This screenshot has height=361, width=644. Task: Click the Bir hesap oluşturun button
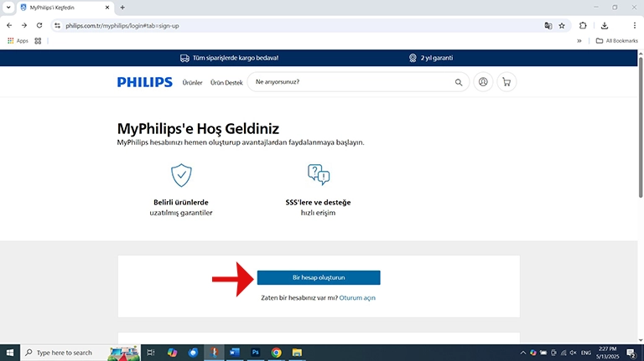(x=319, y=278)
